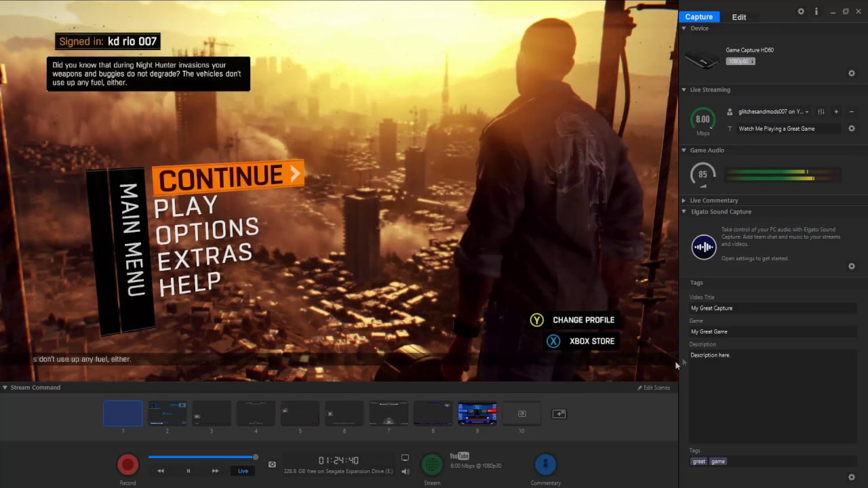This screenshot has width=868, height=488.
Task: Select scene thumbnail 7
Action: pos(389,413)
